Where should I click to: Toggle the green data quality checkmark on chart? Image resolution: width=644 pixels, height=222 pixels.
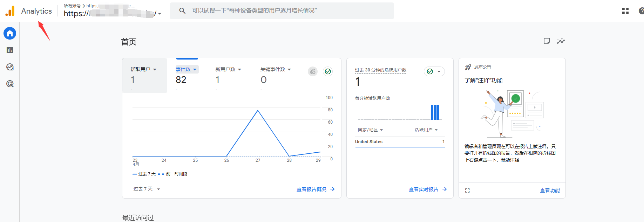pyautogui.click(x=328, y=71)
